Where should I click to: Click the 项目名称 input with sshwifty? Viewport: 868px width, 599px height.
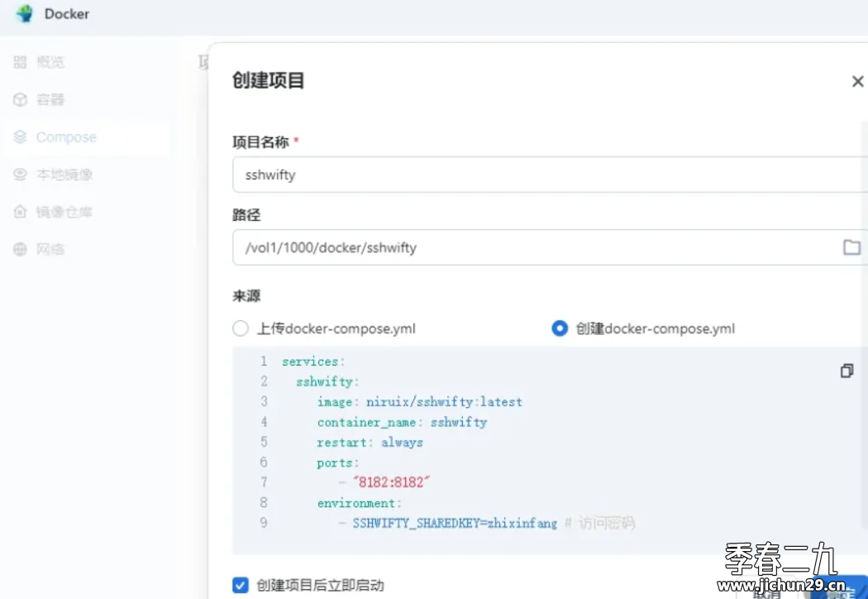[x=551, y=175]
